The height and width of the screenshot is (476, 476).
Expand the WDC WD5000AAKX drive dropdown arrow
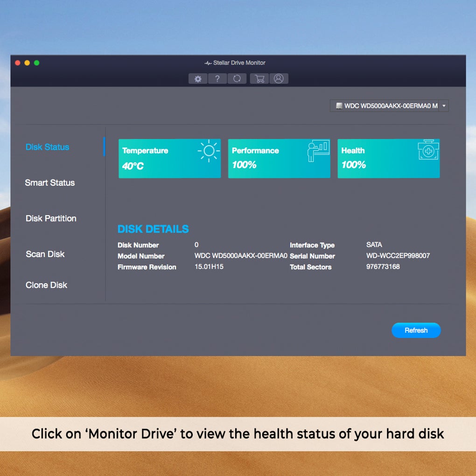[x=444, y=105]
